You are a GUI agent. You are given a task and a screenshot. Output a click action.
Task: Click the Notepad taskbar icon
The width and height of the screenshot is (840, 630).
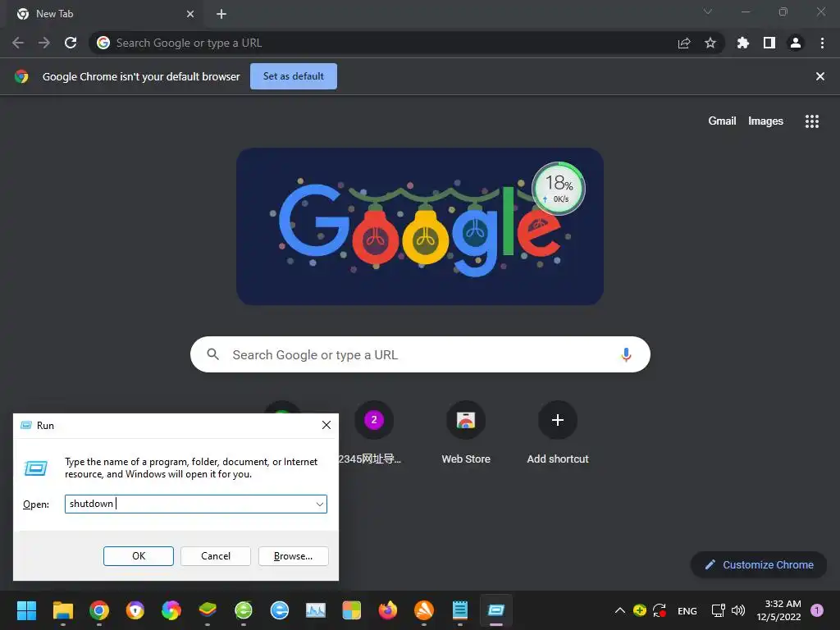[459, 610]
